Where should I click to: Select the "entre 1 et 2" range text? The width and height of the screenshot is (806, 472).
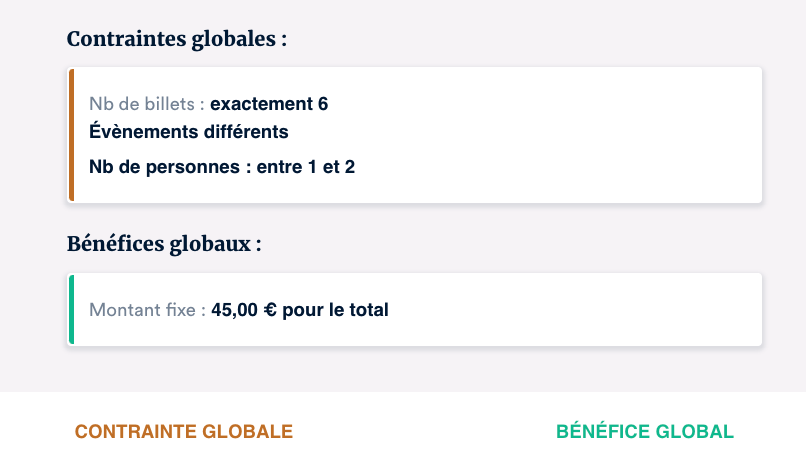tap(306, 167)
